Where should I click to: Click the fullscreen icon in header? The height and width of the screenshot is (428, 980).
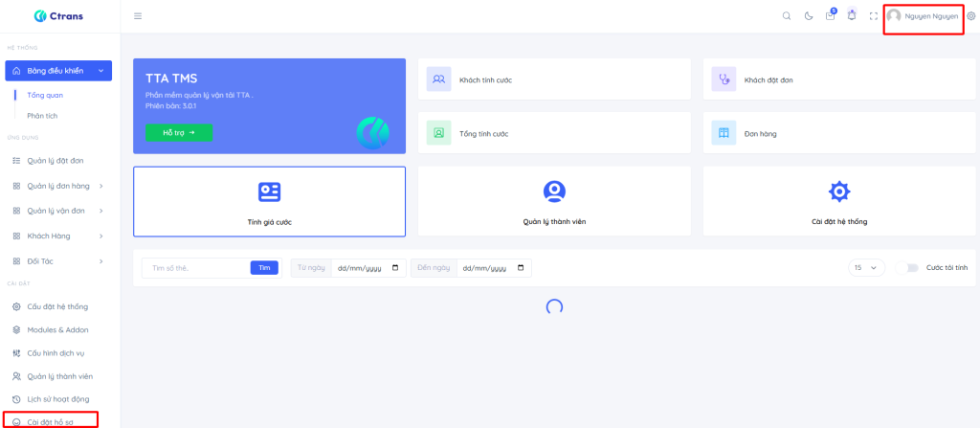click(873, 16)
